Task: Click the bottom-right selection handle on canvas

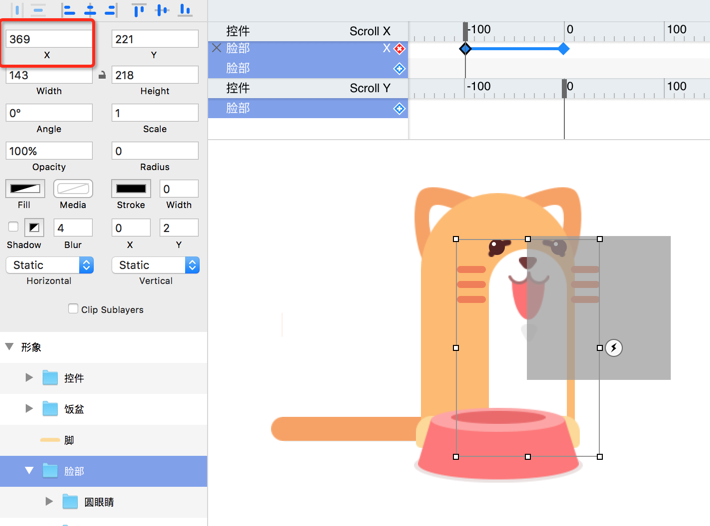Action: click(x=600, y=457)
